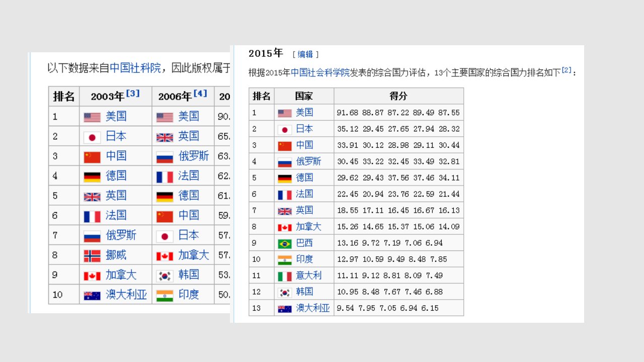Open the 中国 link in the 2015 table
The image size is (644, 362).
(304, 146)
